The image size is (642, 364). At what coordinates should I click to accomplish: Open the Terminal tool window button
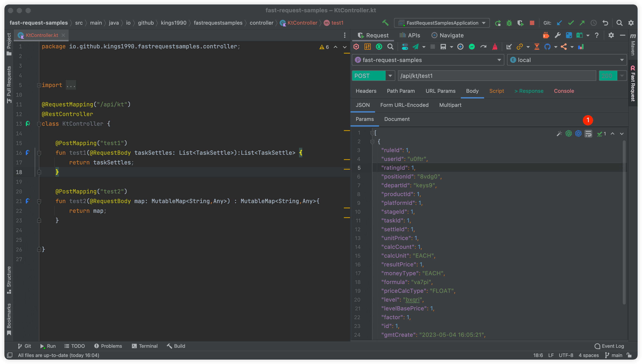point(144,346)
